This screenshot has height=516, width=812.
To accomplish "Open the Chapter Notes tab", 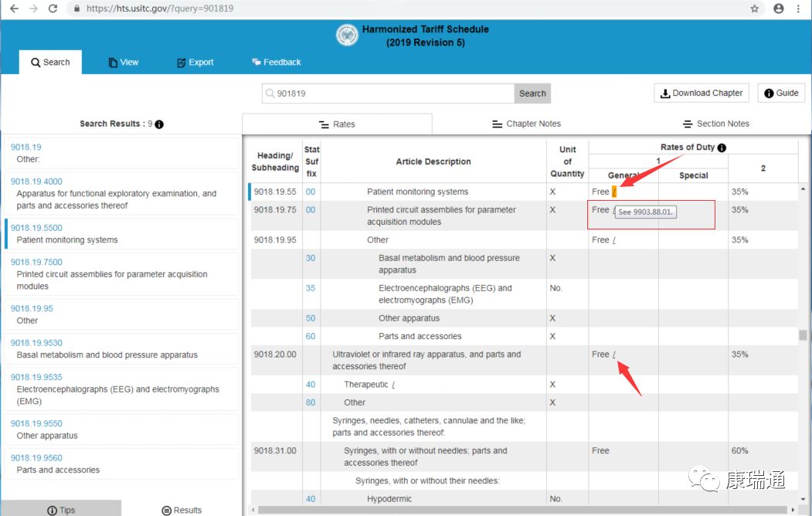I will tap(527, 124).
